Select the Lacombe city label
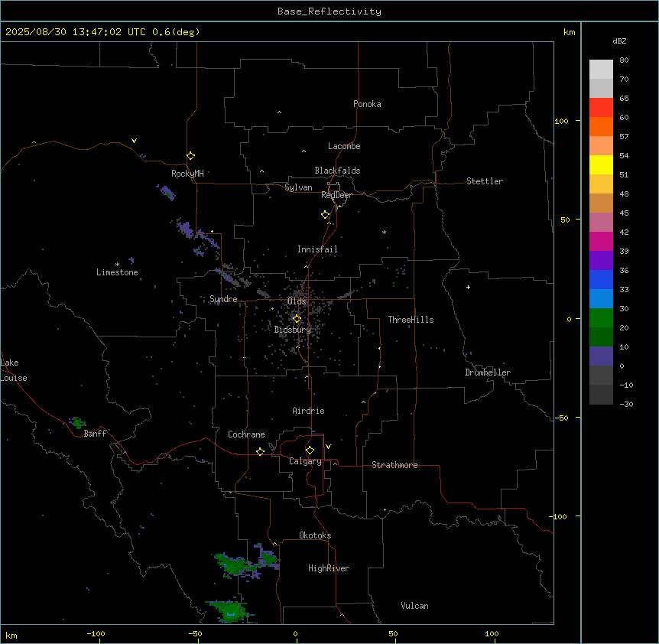 pos(344,146)
